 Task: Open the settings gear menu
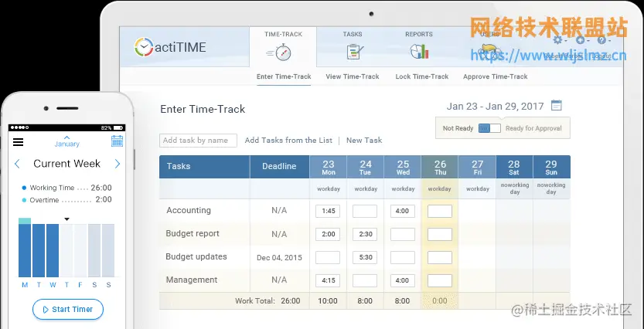click(557, 40)
